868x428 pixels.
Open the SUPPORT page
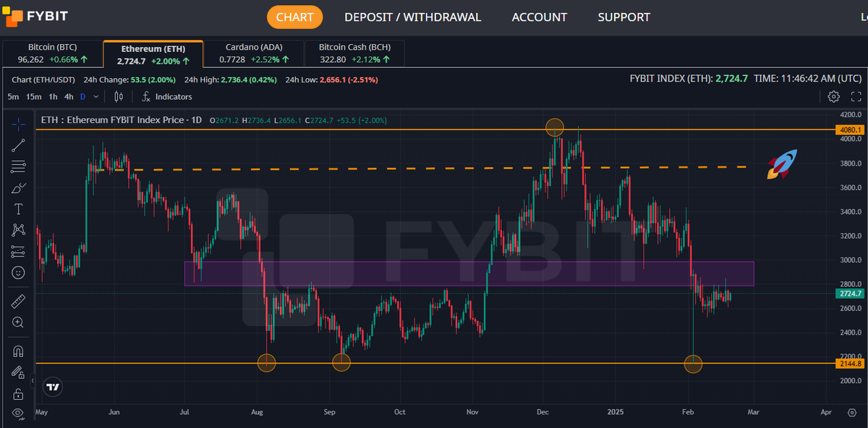624,17
